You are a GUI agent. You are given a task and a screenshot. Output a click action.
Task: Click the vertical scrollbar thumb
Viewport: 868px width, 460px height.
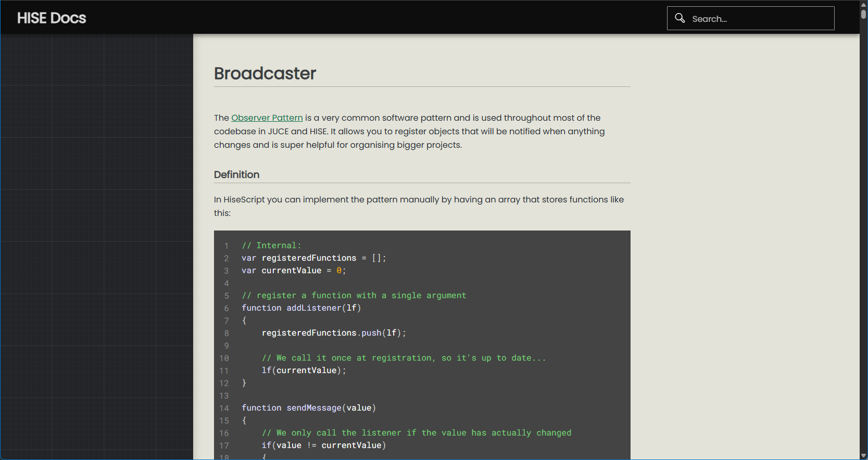point(863,14)
